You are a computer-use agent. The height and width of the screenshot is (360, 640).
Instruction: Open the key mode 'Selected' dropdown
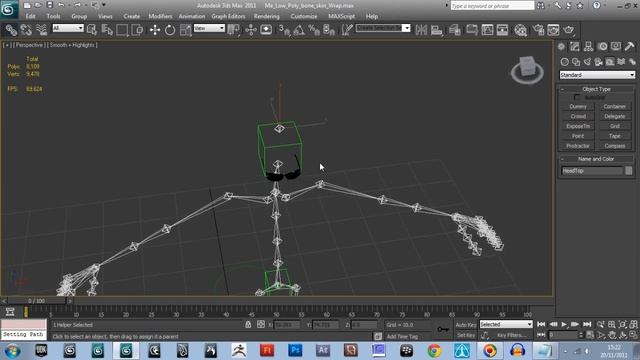[x=506, y=324]
